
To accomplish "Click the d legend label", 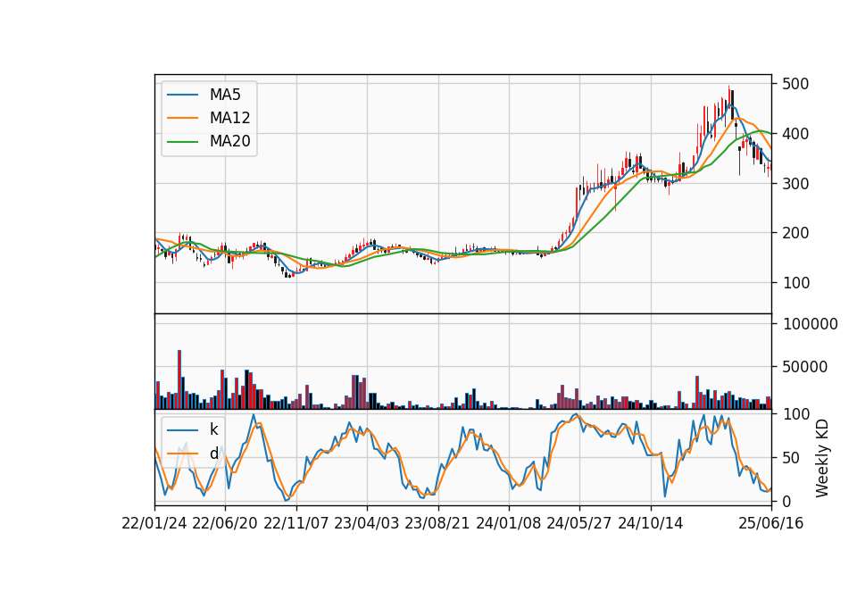I will click(213, 454).
